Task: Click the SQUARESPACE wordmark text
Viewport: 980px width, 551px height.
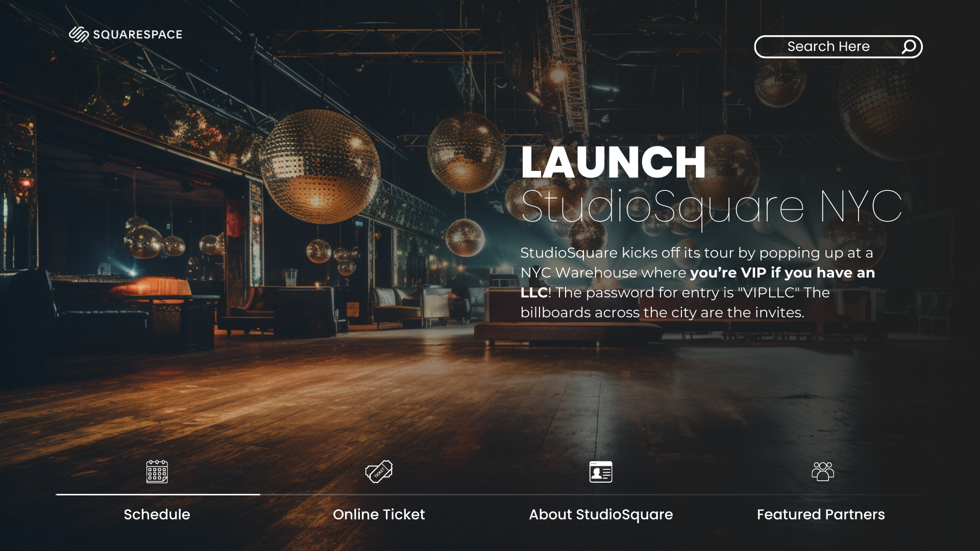Action: click(x=137, y=35)
